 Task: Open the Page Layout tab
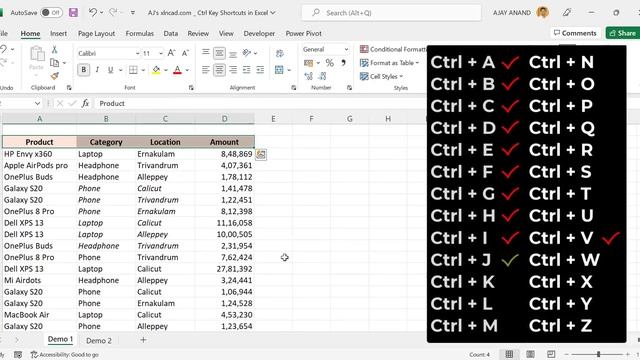[x=96, y=33]
